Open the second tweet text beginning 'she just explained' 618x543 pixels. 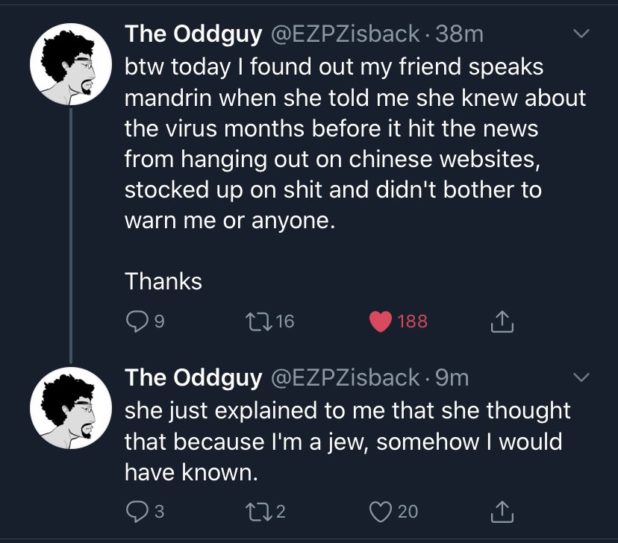pyautogui.click(x=345, y=441)
